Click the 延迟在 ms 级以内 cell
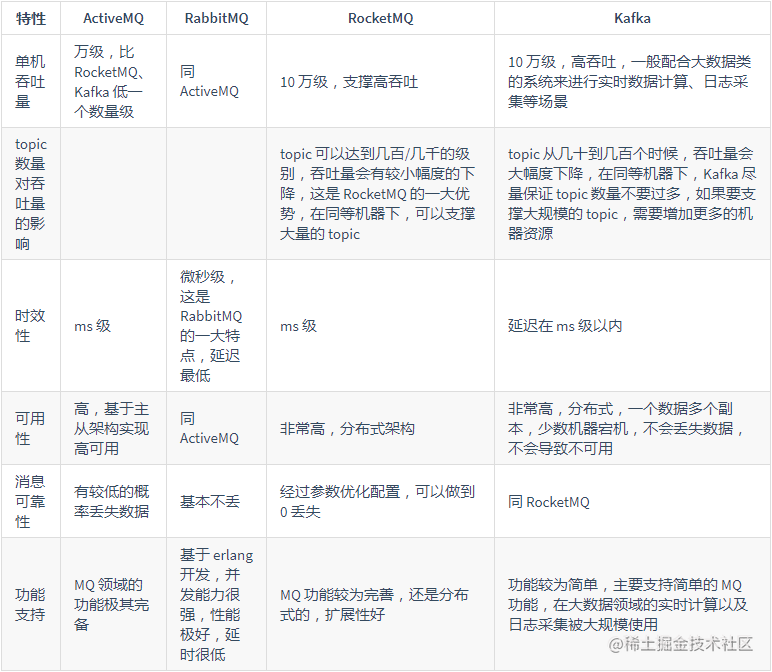Screen dimensions: 772x672 pyautogui.click(x=632, y=325)
